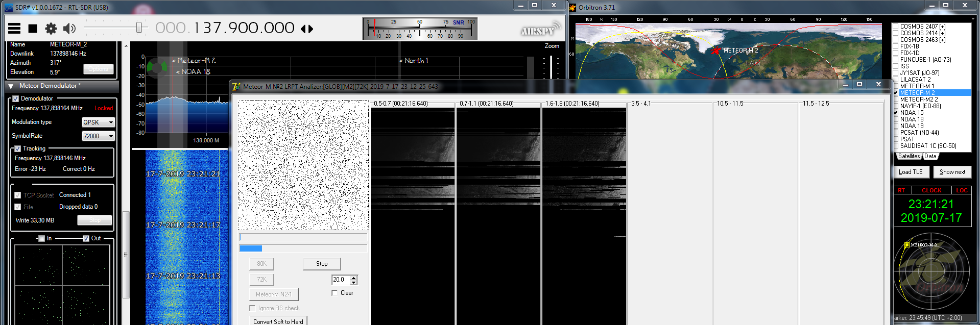
Task: Check FOX-1B satellite in Orbitron list
Action: [895, 46]
